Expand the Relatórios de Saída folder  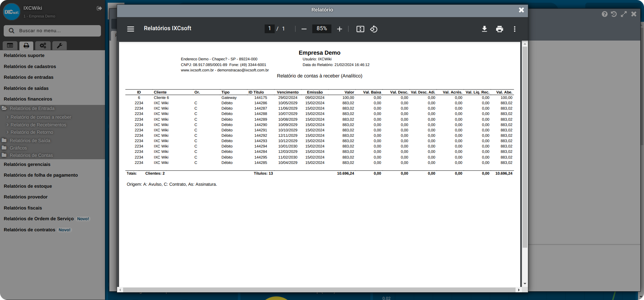pyautogui.click(x=30, y=141)
